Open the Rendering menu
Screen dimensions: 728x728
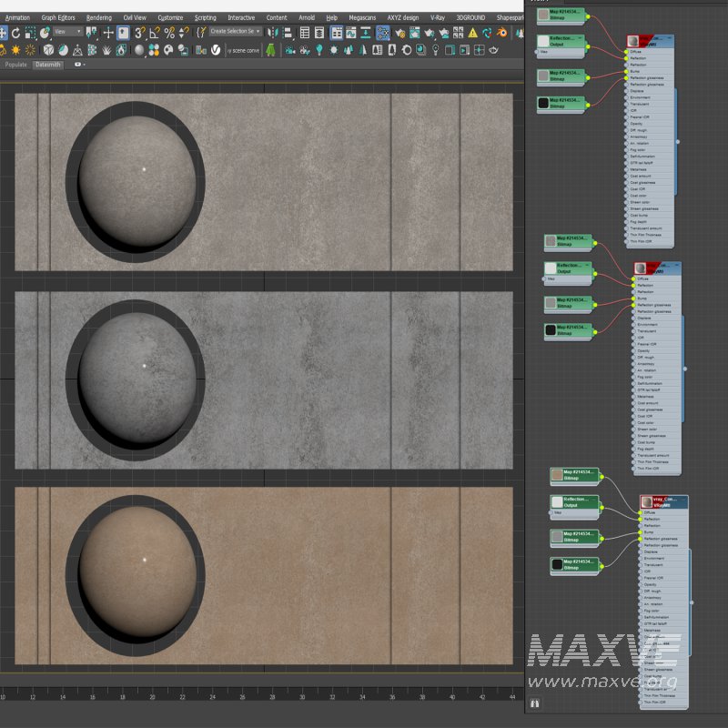click(100, 16)
